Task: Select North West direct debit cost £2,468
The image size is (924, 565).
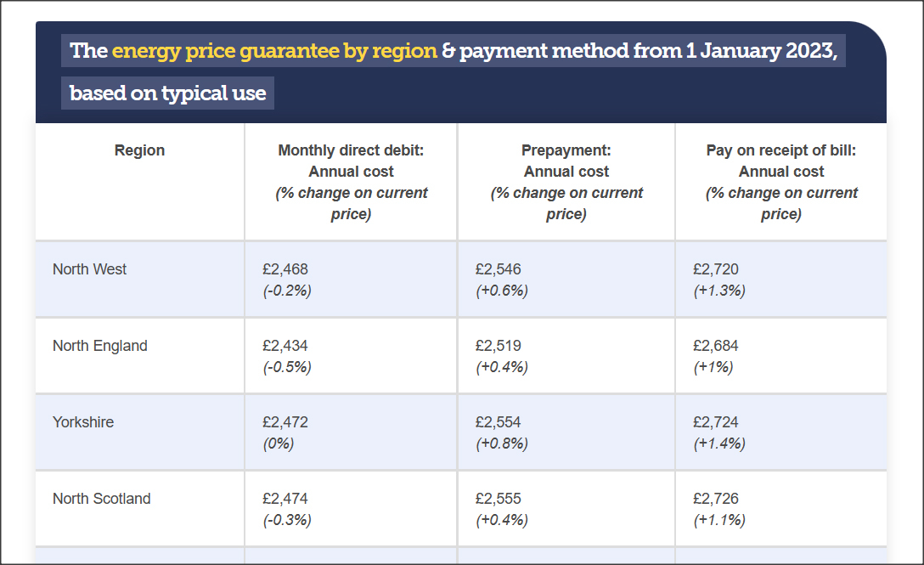Action: pos(285,269)
